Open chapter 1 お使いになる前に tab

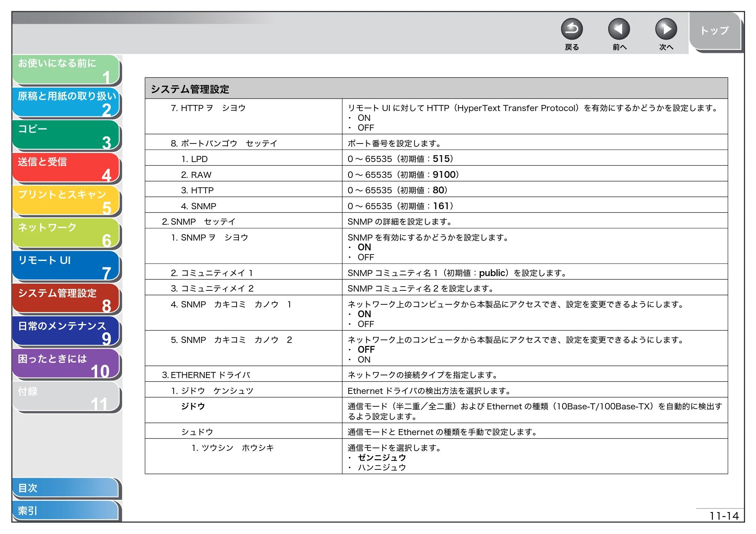[66, 69]
